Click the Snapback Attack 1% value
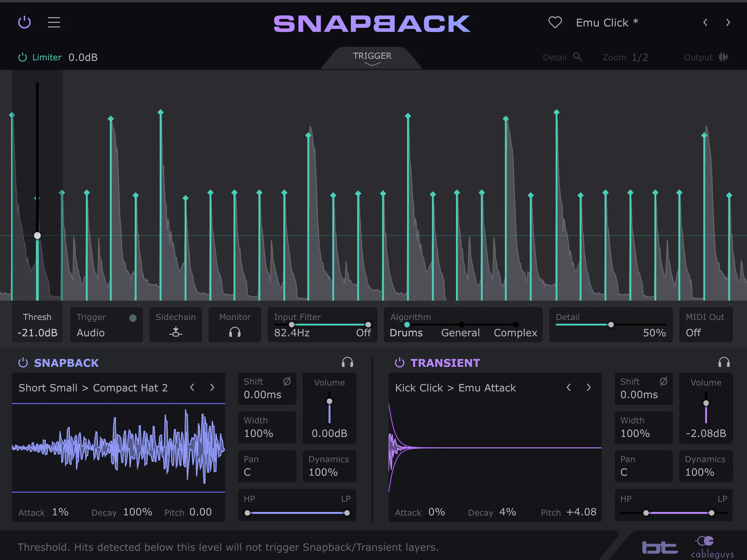Viewport: 747px width, 560px height. [60, 512]
